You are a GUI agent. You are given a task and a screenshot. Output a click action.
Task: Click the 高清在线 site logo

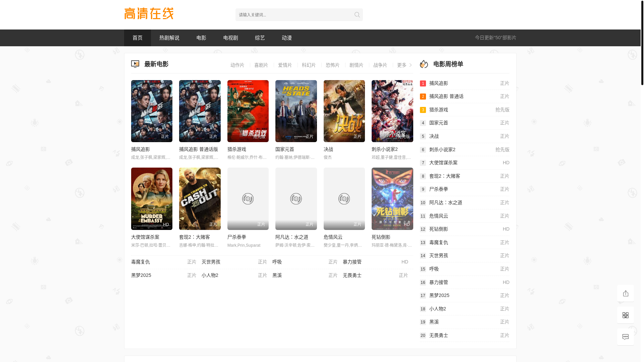tap(149, 14)
